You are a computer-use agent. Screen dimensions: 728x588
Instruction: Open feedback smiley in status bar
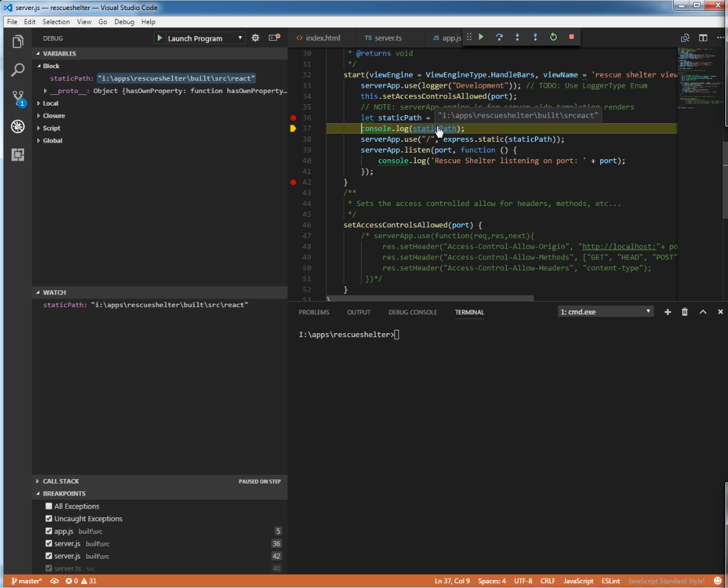718,581
